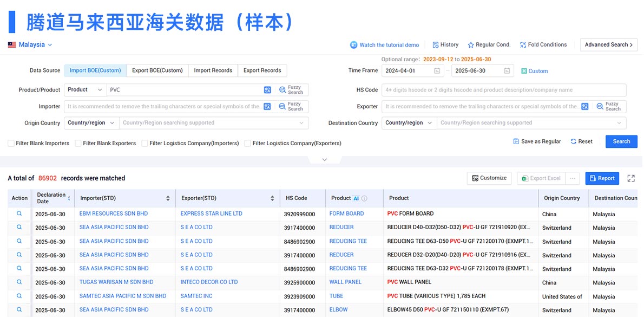
Task: Click the Report button
Action: [602, 178]
